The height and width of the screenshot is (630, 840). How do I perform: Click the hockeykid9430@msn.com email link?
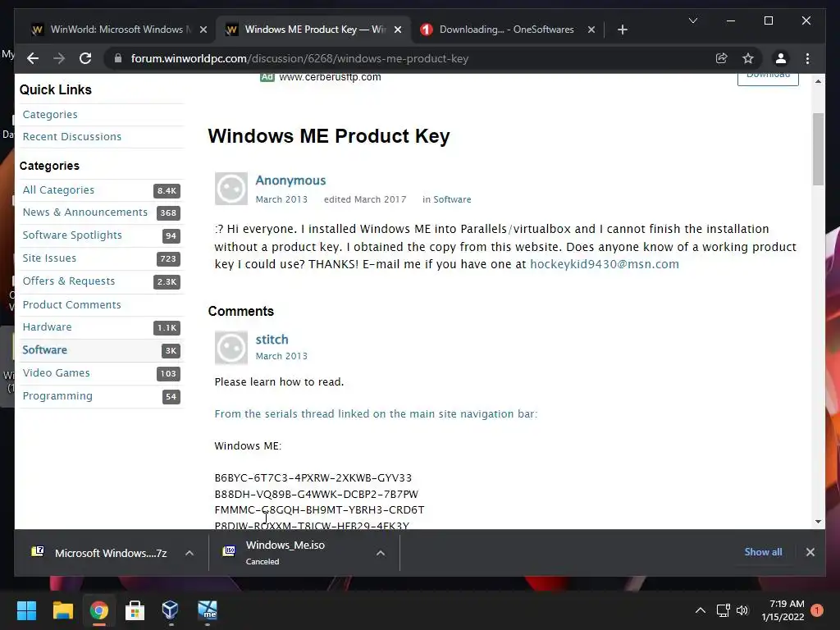[x=605, y=264]
